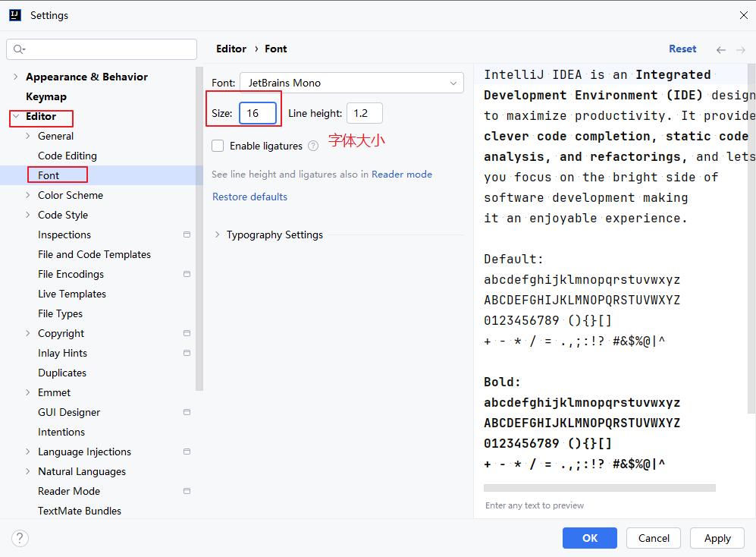The image size is (756, 557).
Task: Expand the Copyright node arrow
Action: (28, 333)
